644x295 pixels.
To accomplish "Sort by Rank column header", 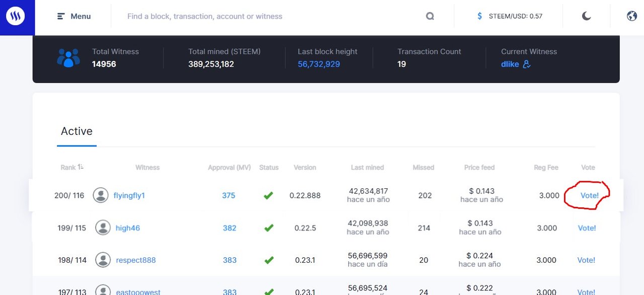I will [x=72, y=167].
